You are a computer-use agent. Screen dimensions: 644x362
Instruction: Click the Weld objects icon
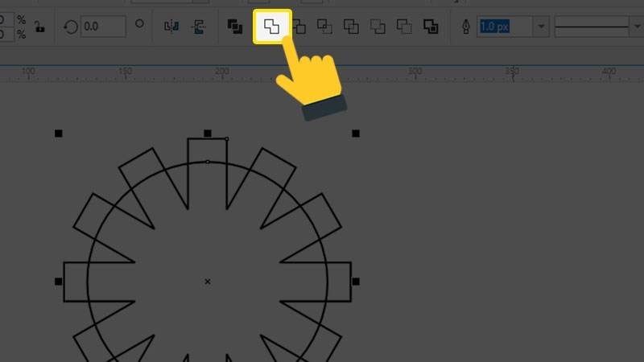click(271, 27)
